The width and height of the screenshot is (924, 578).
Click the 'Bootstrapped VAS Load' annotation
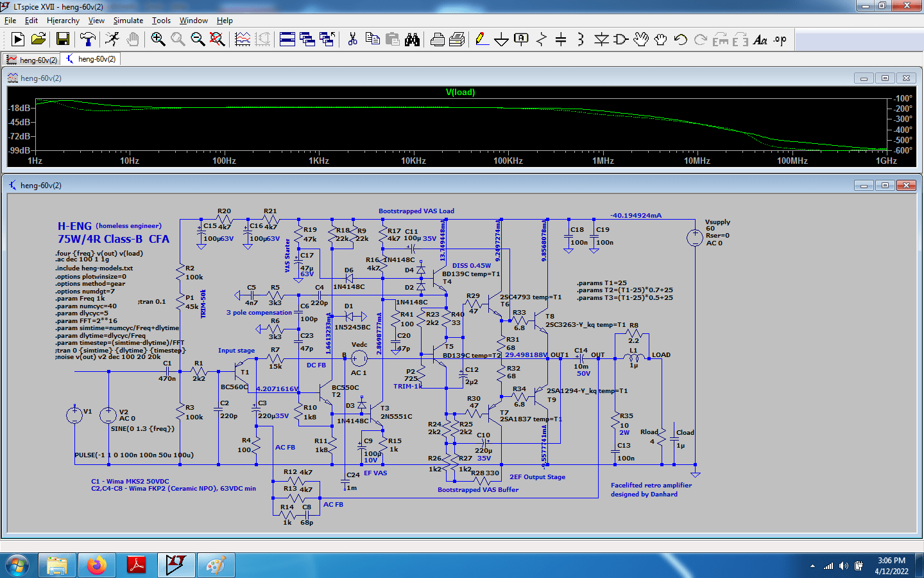(416, 211)
